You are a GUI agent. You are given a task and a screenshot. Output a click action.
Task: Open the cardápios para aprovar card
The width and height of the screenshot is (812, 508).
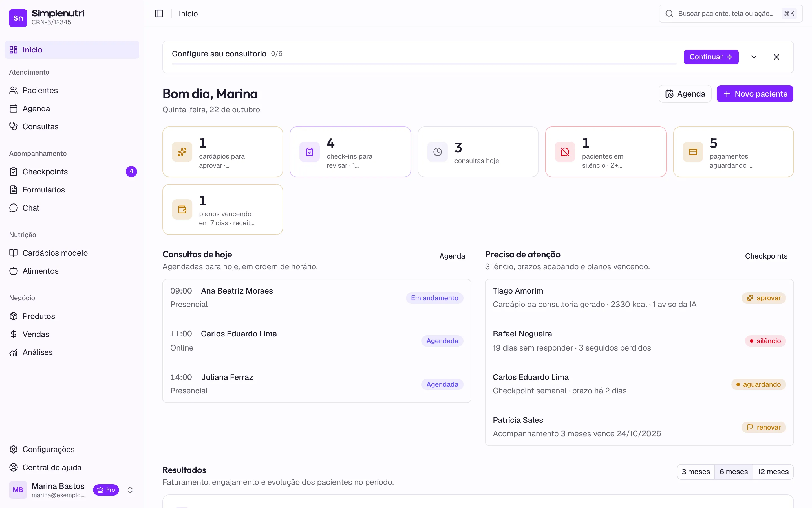(x=222, y=152)
